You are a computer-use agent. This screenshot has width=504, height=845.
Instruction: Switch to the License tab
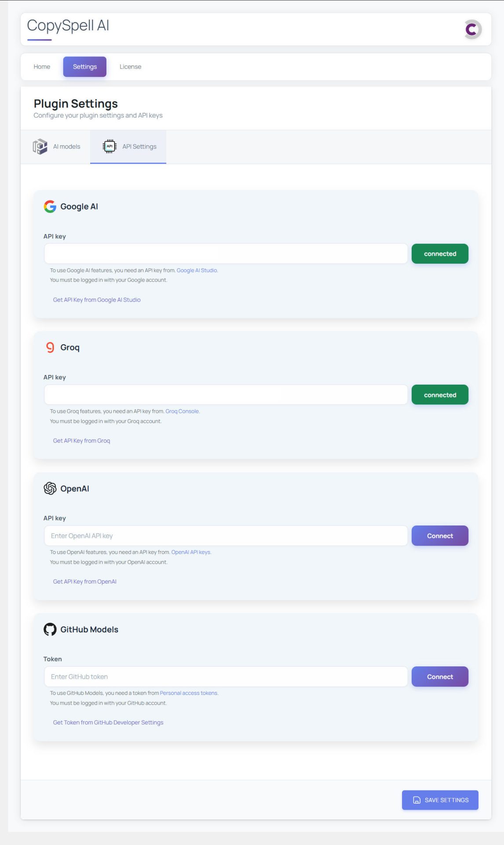point(130,67)
